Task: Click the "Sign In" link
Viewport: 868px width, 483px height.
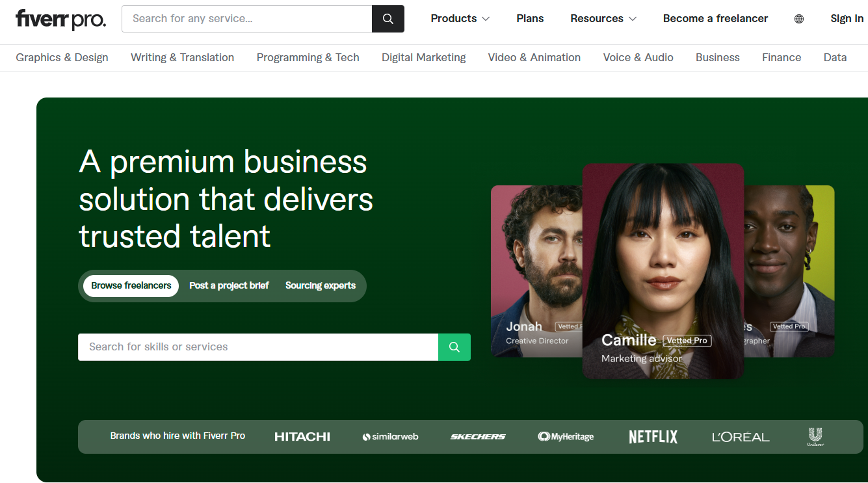Action: point(847,18)
